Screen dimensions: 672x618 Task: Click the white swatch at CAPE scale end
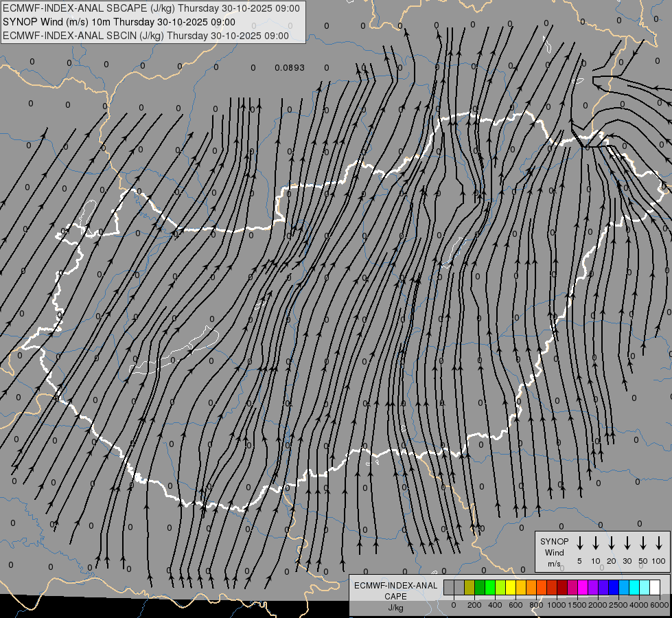pyautogui.click(x=655, y=588)
